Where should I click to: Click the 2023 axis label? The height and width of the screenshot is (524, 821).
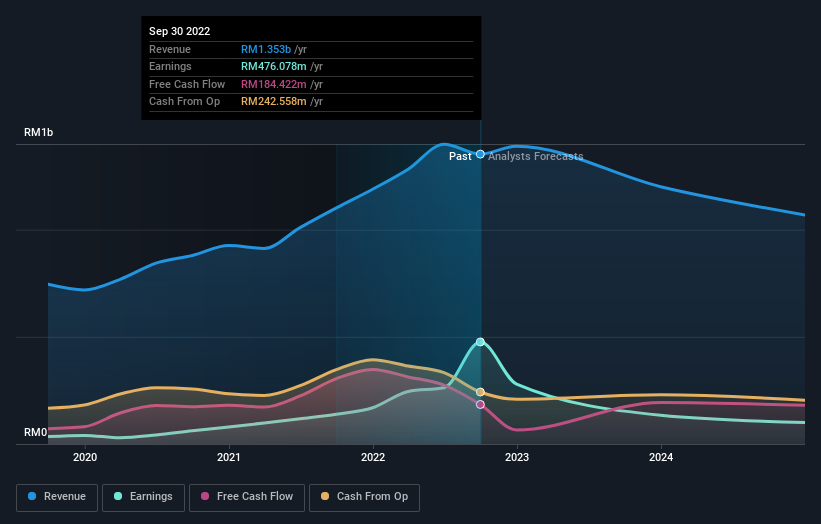click(x=517, y=457)
